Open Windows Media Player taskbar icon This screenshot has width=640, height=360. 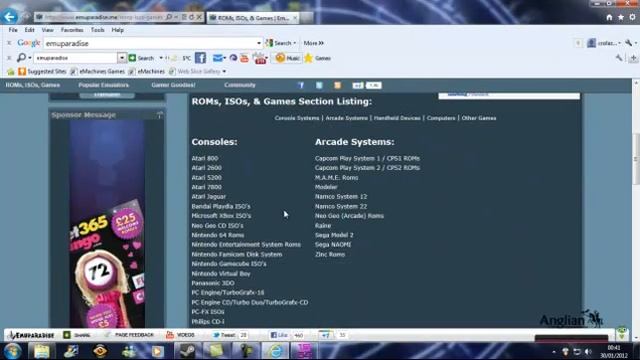click(158, 351)
